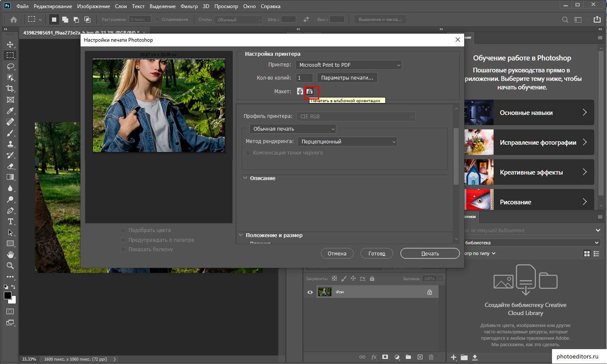Select the Rectangle shape tool
Screen dimensions: 607x364
pos(10,244)
